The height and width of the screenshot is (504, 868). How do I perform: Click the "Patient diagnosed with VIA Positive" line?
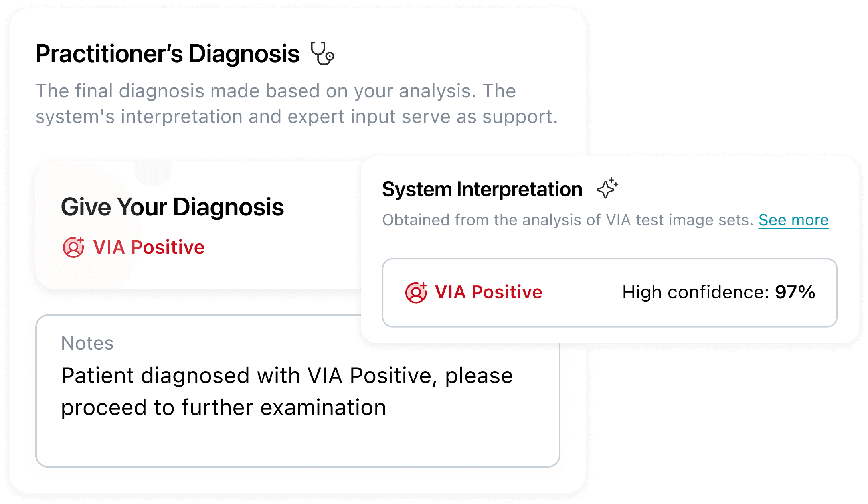point(287,376)
